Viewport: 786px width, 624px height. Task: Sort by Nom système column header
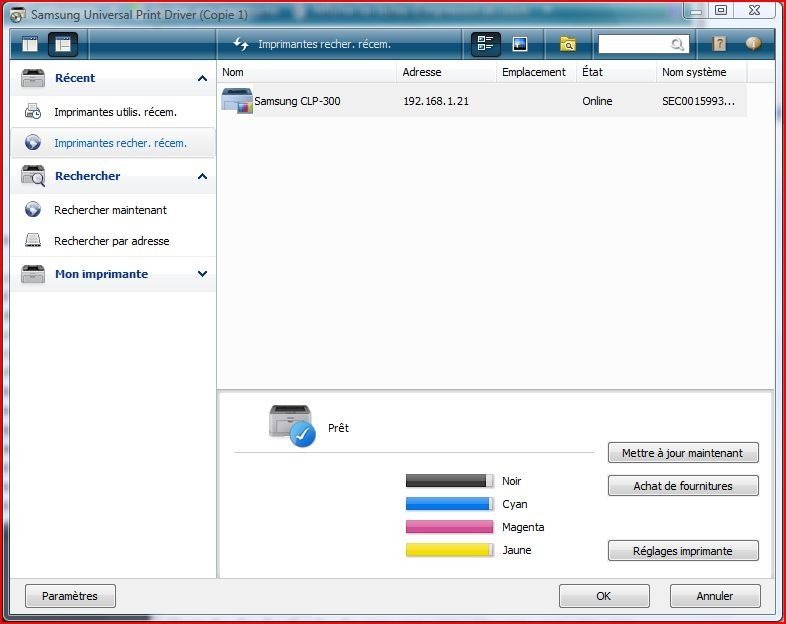pyautogui.click(x=702, y=72)
